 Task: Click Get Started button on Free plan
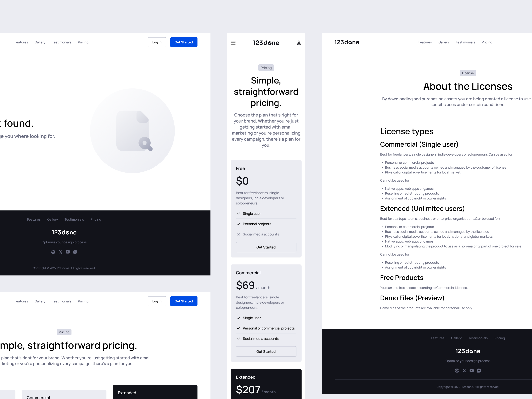click(x=266, y=247)
